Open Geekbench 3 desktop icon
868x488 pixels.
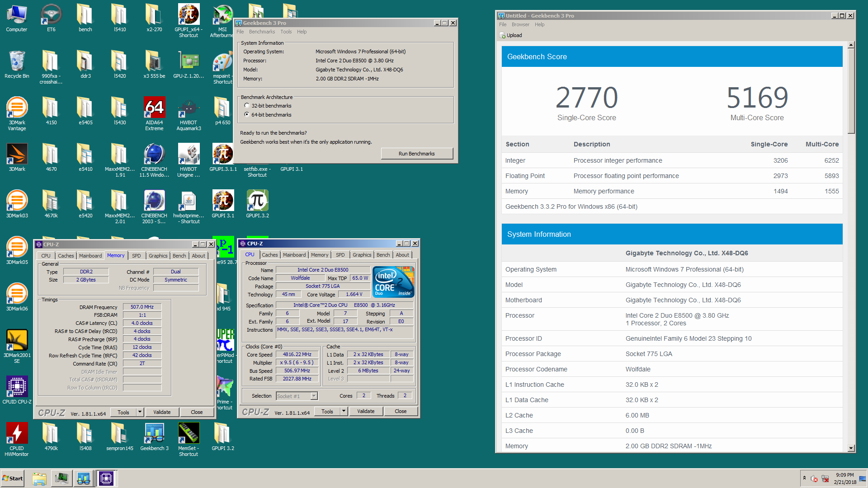(154, 437)
